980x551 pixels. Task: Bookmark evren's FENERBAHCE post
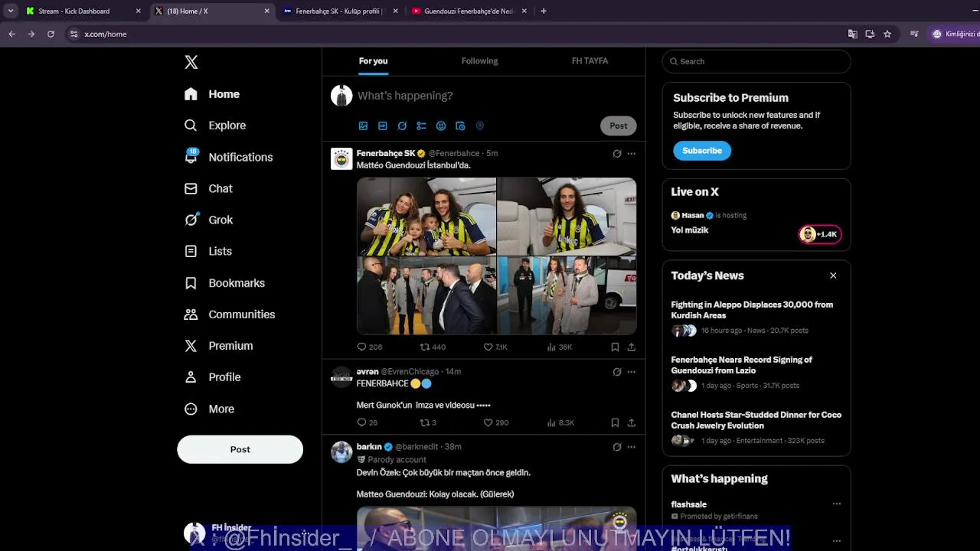click(x=615, y=422)
